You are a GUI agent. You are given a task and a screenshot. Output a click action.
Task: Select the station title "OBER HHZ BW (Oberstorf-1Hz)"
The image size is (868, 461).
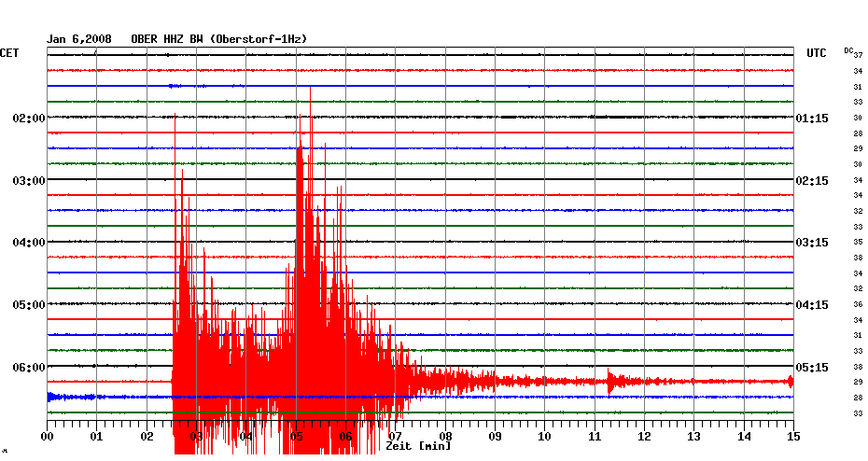coord(218,39)
